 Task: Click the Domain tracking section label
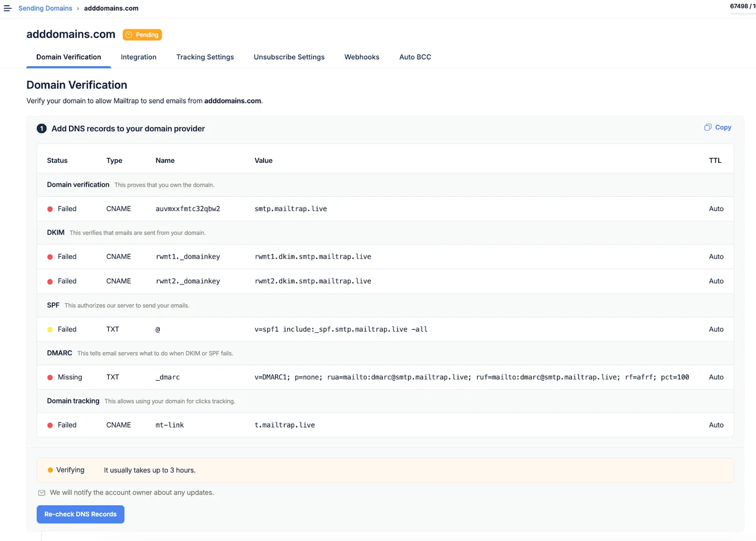73,401
